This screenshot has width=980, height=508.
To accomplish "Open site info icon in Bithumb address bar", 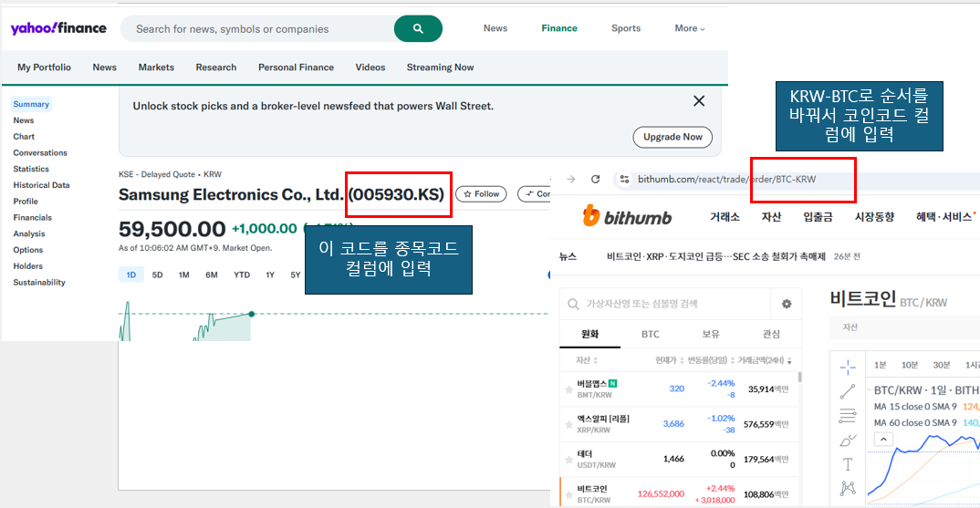I will point(624,180).
